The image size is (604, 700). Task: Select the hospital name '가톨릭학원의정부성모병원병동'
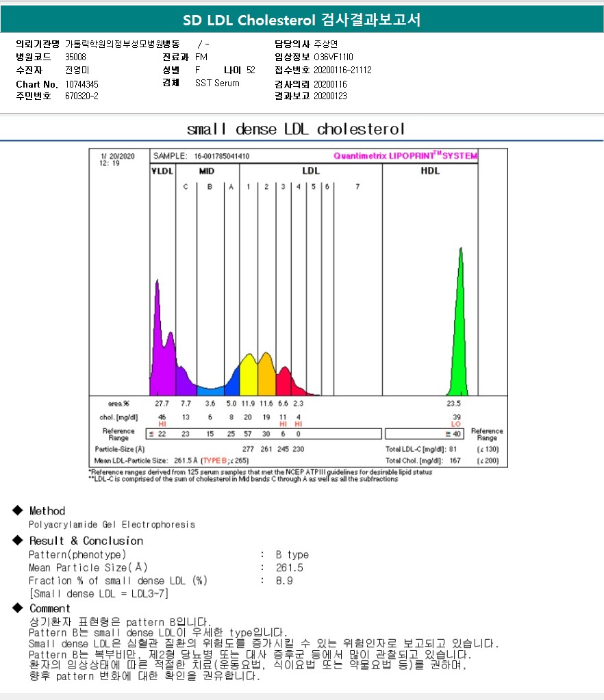(x=123, y=44)
